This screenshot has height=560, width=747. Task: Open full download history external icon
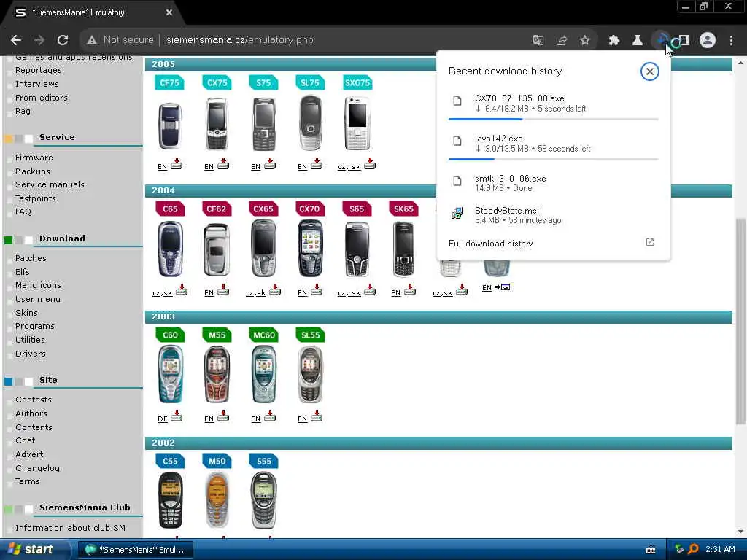click(650, 242)
